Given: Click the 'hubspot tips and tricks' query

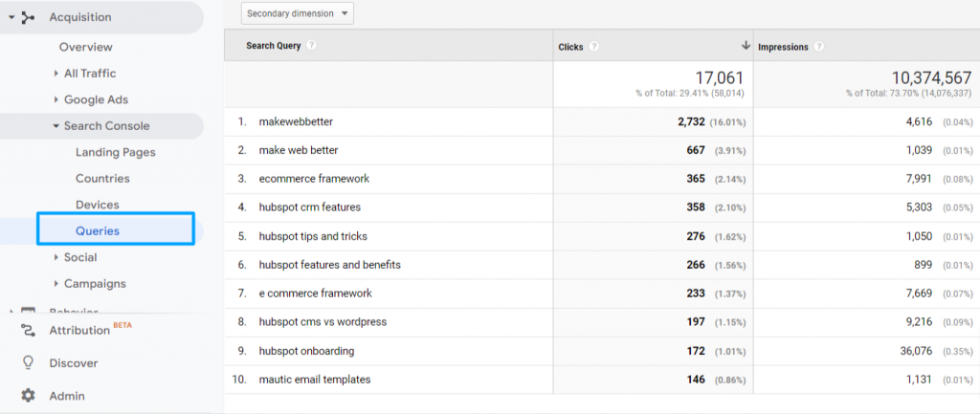Looking at the screenshot, I should pos(313,236).
